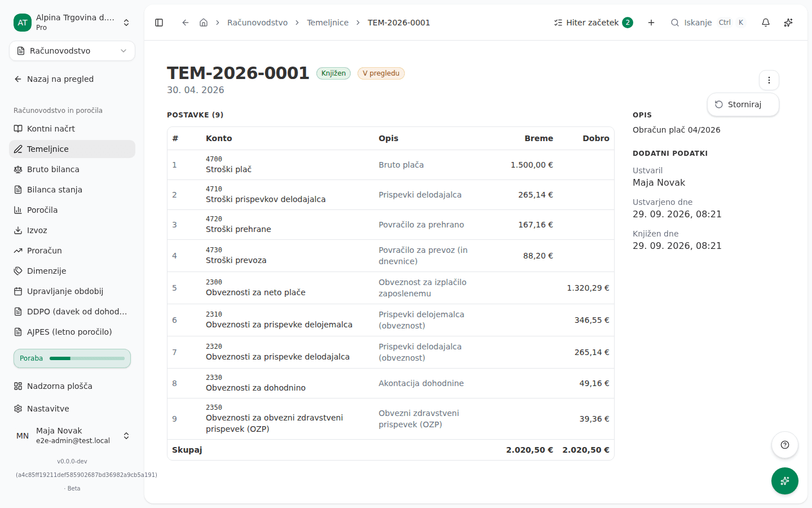Open DDPO davek od dohodka item
Image resolution: width=812 pixels, height=508 pixels.
[x=72, y=312]
